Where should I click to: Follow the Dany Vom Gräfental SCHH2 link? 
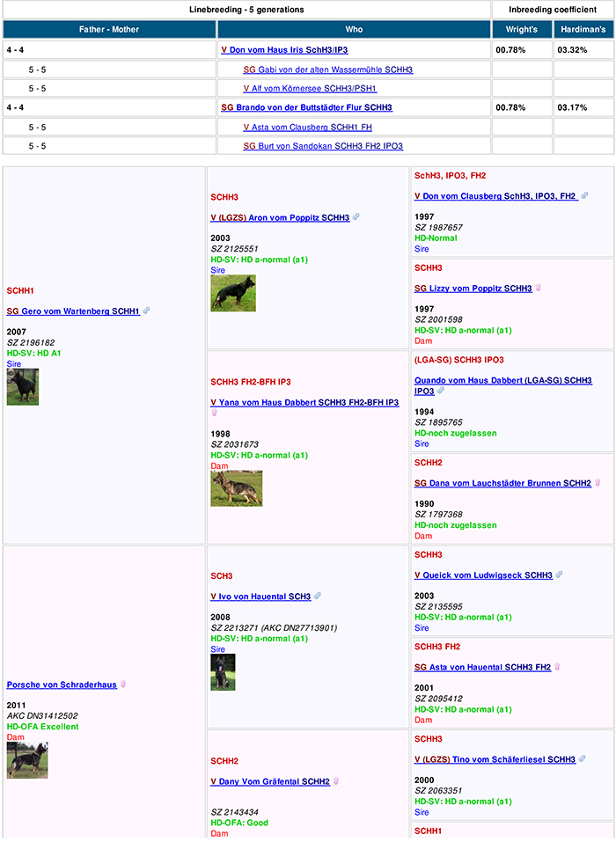coord(270,781)
